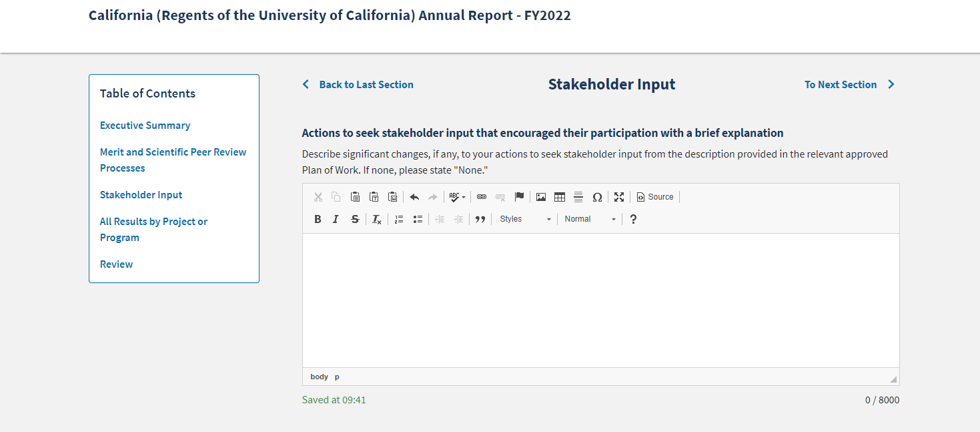Insert an image via toolbar
The width and height of the screenshot is (980, 432).
[541, 197]
